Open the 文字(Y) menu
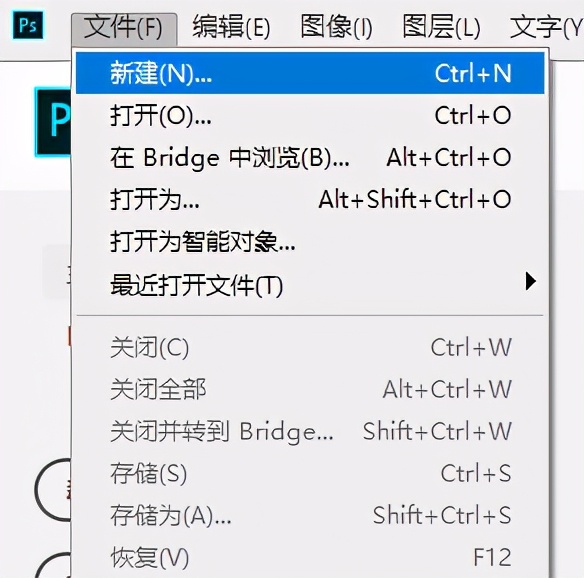 pyautogui.click(x=546, y=28)
